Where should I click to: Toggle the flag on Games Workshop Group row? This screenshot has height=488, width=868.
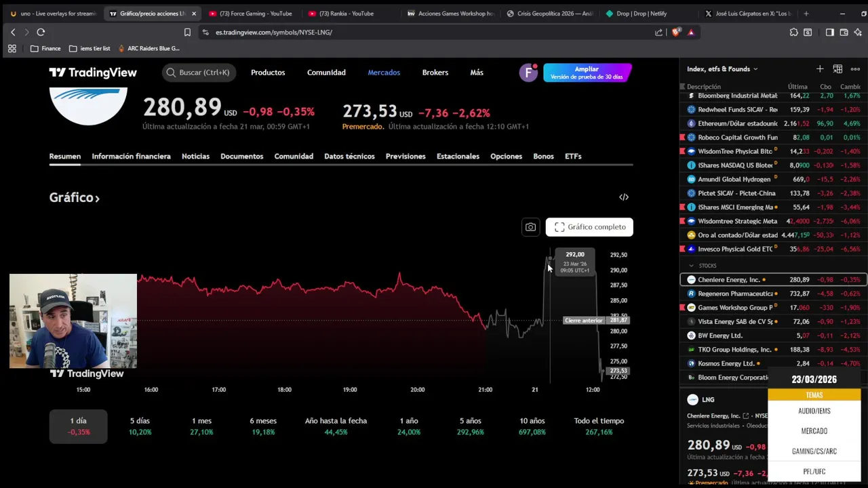tap(683, 308)
